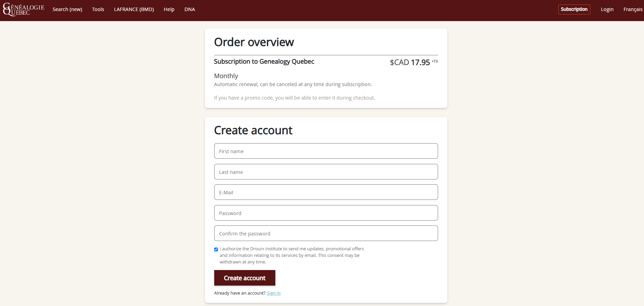Viewport: 644px width, 306px height.
Task: Open the Login page link
Action: point(607,9)
